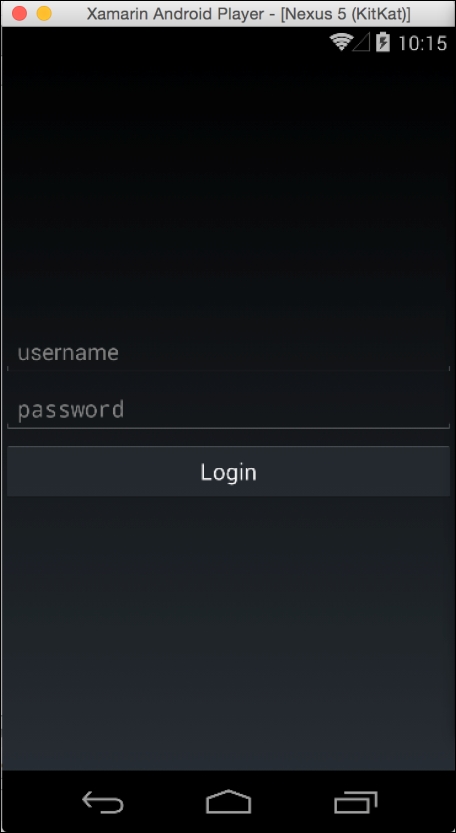Screen dimensions: 456x833
Task: Tap the Android Back navigation icon
Action: (x=103, y=802)
